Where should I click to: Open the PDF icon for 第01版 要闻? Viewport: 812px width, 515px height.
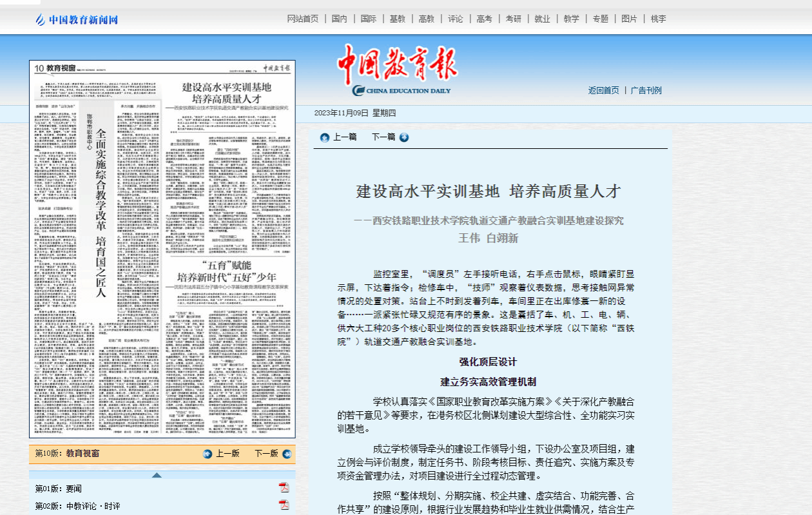[x=284, y=488]
